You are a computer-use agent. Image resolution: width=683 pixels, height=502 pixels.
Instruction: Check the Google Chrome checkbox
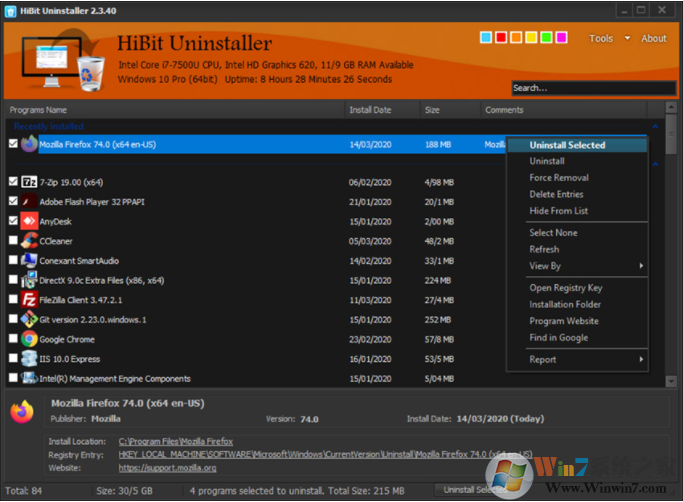click(13, 338)
